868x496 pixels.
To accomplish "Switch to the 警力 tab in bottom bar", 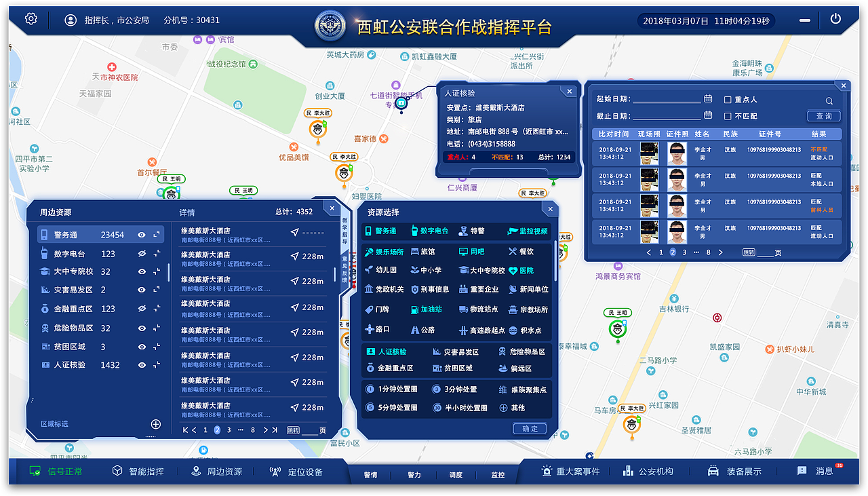I will coord(414,474).
